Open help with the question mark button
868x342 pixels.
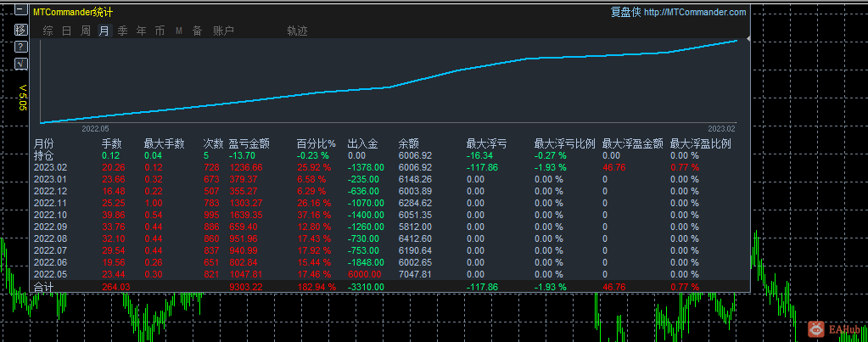[20, 47]
